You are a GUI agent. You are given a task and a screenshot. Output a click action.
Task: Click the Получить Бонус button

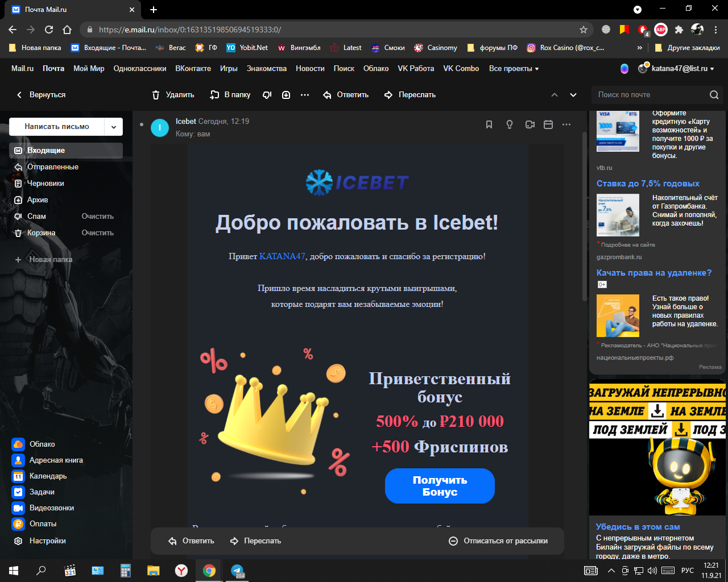tap(440, 486)
